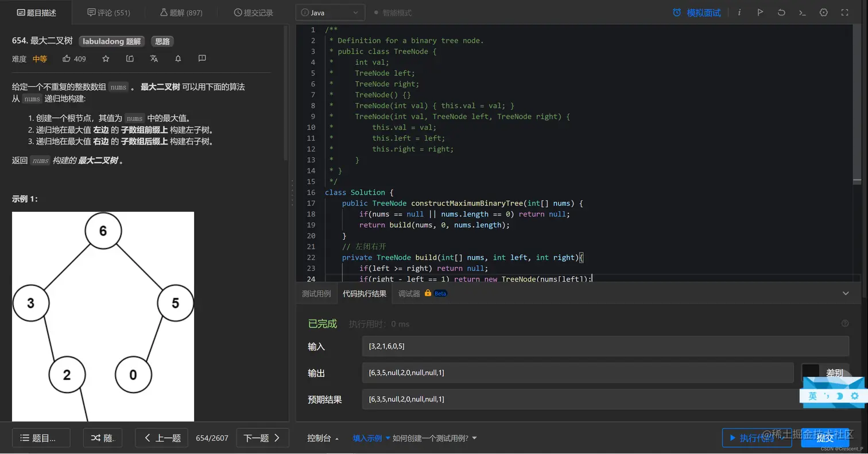
Task: Expand the 控制台 console toggle
Action: 323,438
